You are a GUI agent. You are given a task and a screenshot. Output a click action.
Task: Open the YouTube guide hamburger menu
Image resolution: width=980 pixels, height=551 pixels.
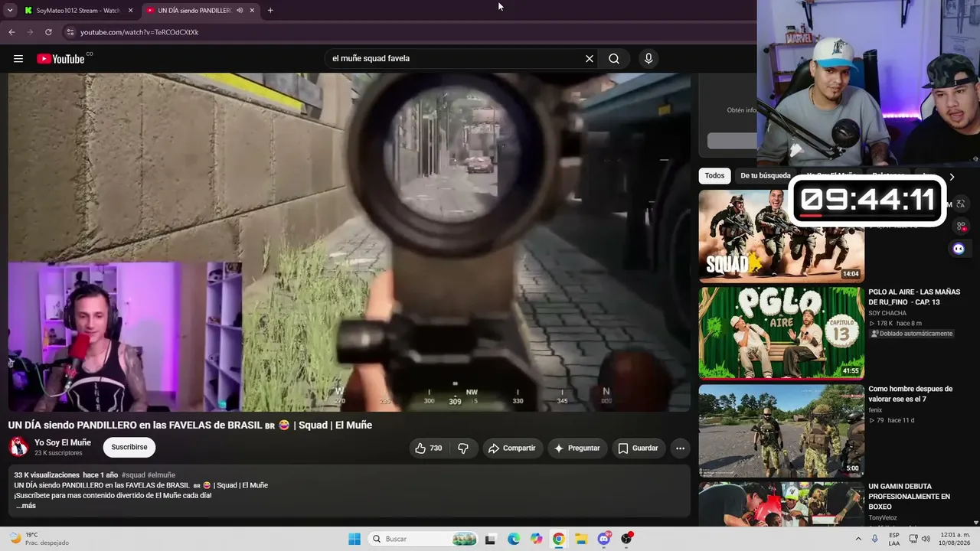[x=18, y=59]
